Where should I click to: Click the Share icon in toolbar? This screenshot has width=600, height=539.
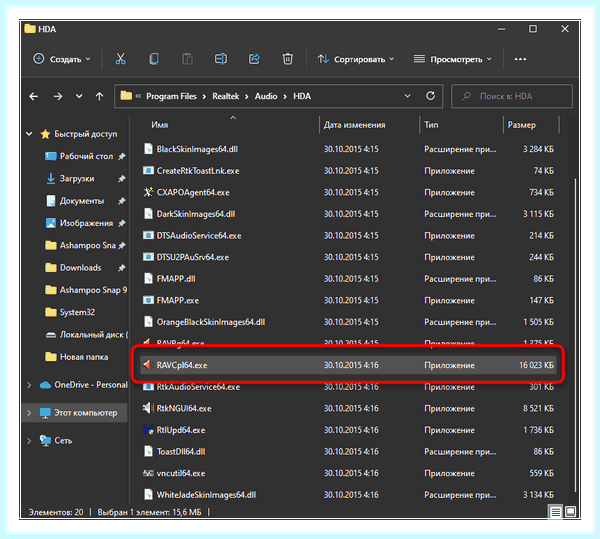[254, 59]
